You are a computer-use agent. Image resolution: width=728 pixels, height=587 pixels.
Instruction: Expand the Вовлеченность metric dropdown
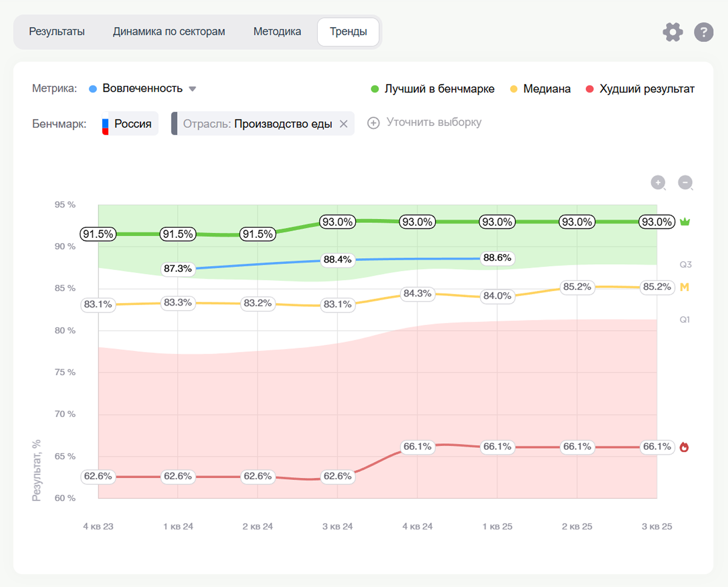142,88
